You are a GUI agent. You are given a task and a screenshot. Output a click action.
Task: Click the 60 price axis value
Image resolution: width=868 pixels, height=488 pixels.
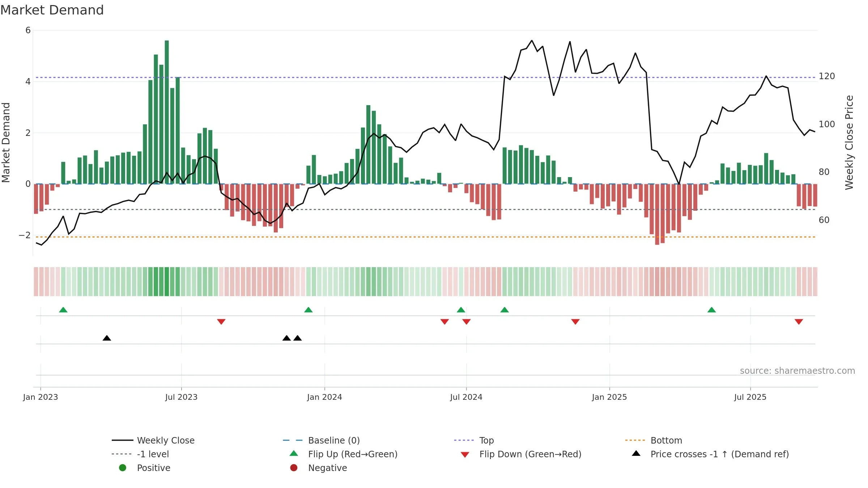tap(824, 220)
